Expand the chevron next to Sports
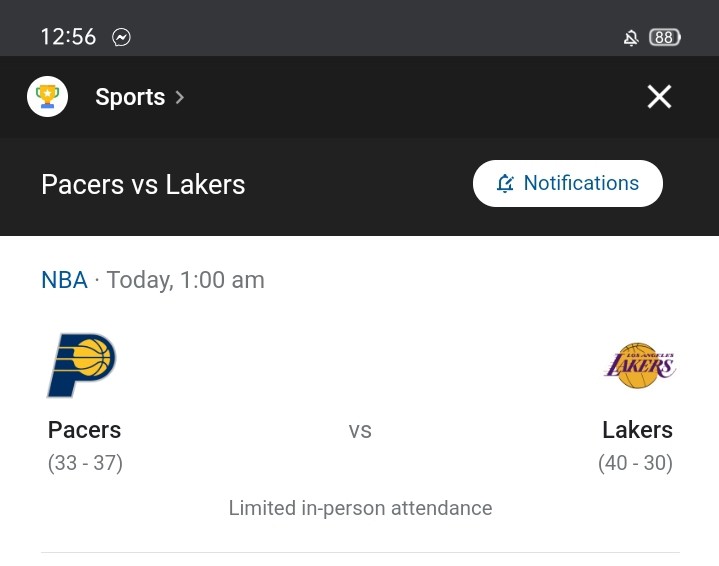This screenshot has height=566, width=719. [x=180, y=97]
